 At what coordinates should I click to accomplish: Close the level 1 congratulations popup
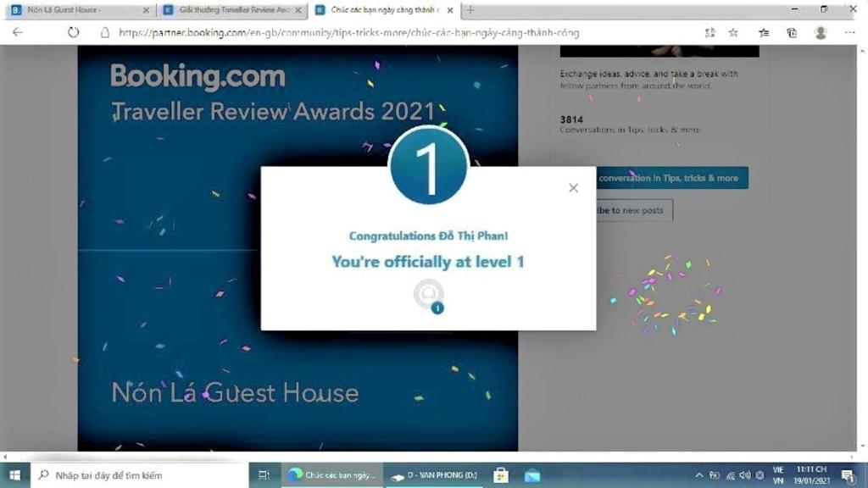coord(573,188)
